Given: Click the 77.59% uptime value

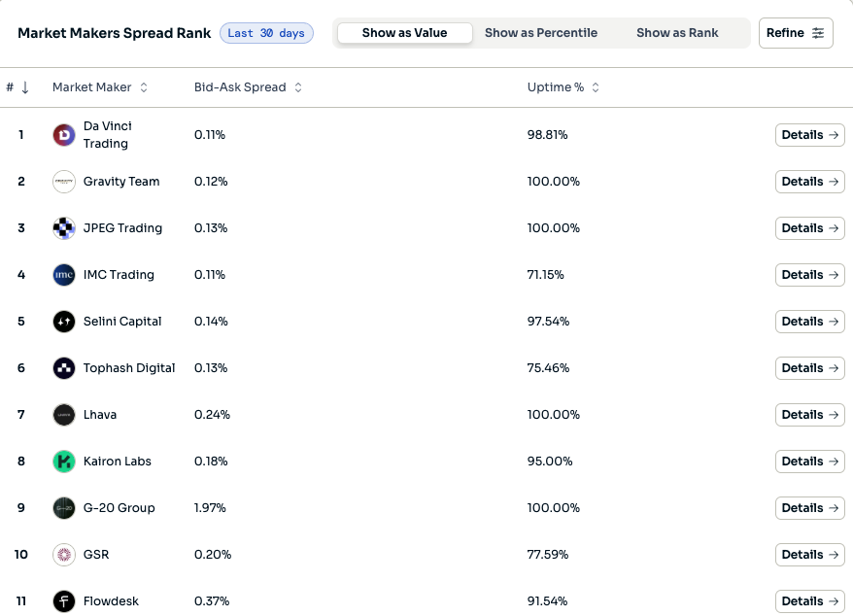Looking at the screenshot, I should [x=548, y=555].
